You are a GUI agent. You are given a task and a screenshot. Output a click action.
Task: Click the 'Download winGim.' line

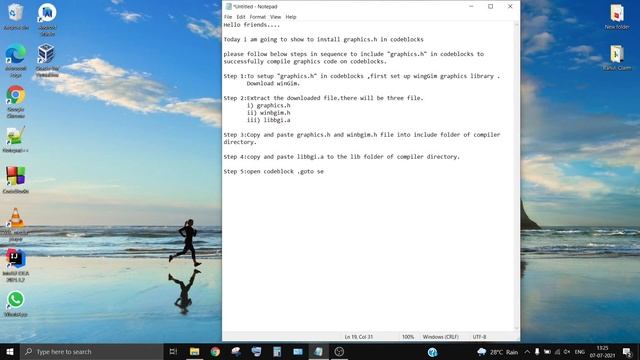coord(273,83)
